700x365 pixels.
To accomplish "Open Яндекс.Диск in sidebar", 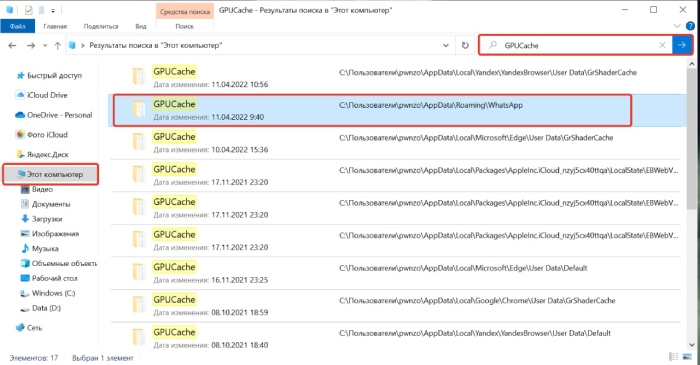I will click(42, 154).
